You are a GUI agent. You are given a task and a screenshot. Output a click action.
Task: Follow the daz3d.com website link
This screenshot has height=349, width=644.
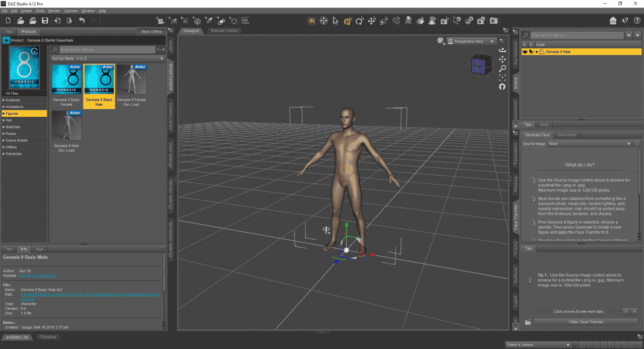(38, 275)
